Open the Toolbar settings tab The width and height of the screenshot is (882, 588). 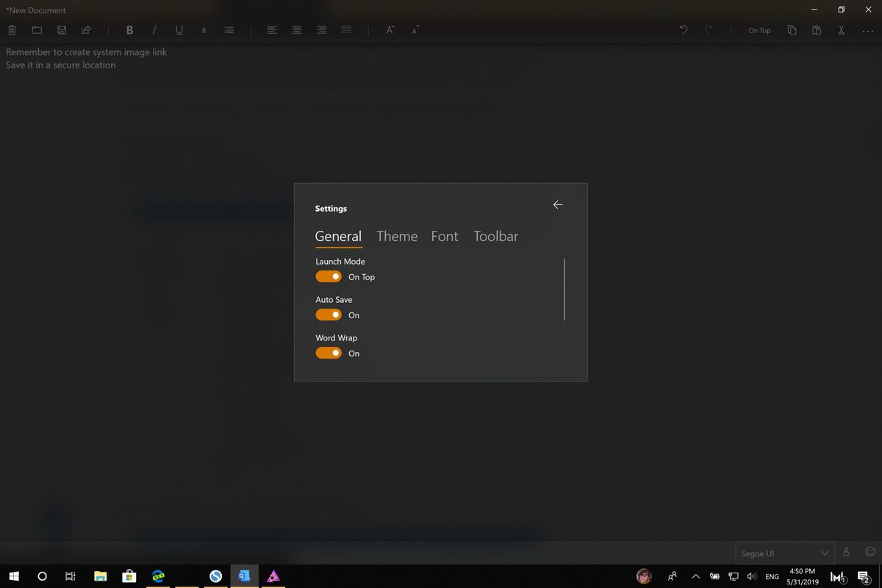click(x=495, y=236)
